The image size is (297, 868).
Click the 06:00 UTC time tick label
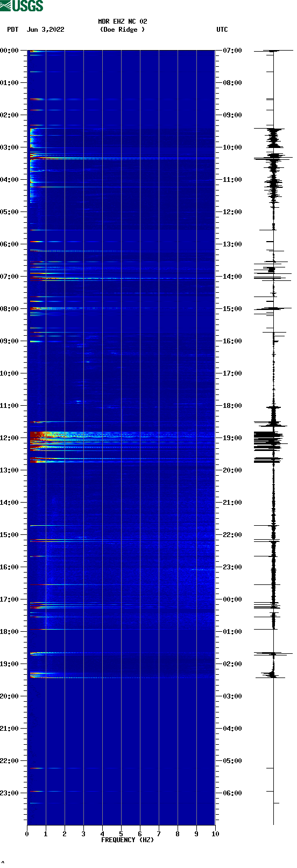pyautogui.click(x=232, y=793)
